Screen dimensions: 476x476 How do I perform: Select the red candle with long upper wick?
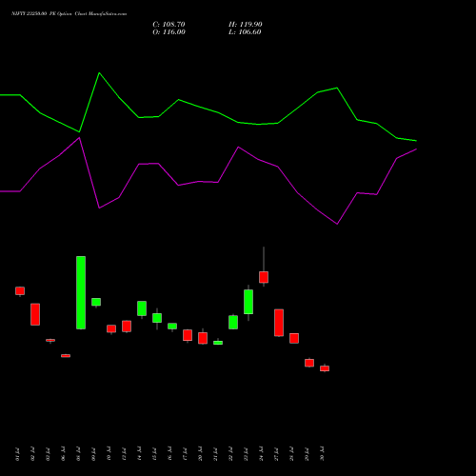click(x=264, y=277)
